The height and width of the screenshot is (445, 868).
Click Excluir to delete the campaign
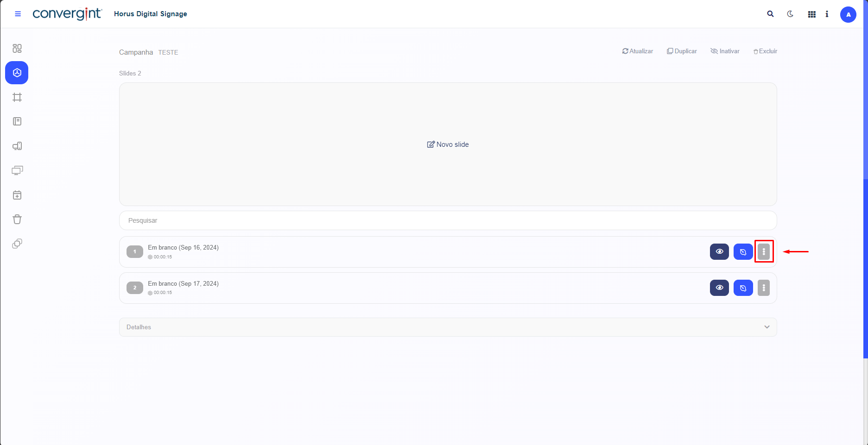765,51
